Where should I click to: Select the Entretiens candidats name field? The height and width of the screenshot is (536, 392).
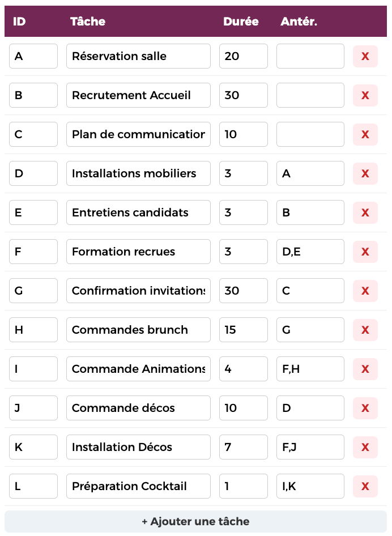pyautogui.click(x=138, y=212)
